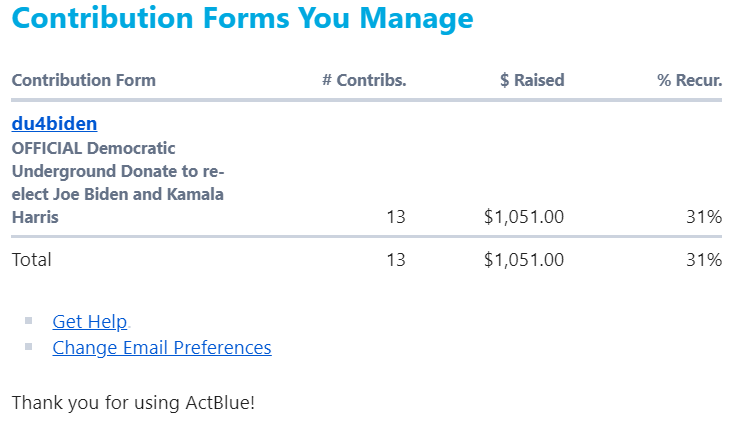
Task: Open the du4biden contribution form link
Action: (x=54, y=124)
